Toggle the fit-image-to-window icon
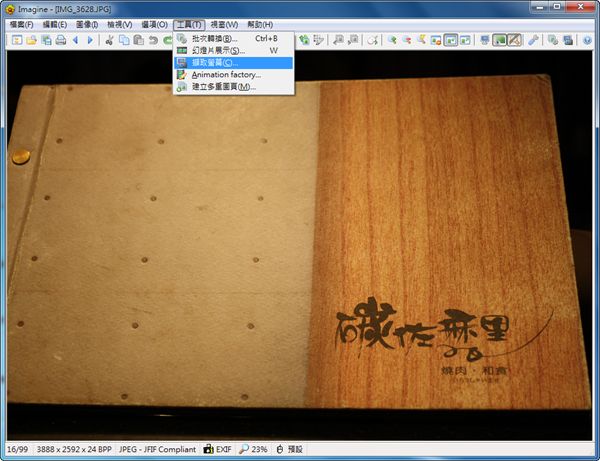Screen dimensions: 600x461 [x=451, y=40]
